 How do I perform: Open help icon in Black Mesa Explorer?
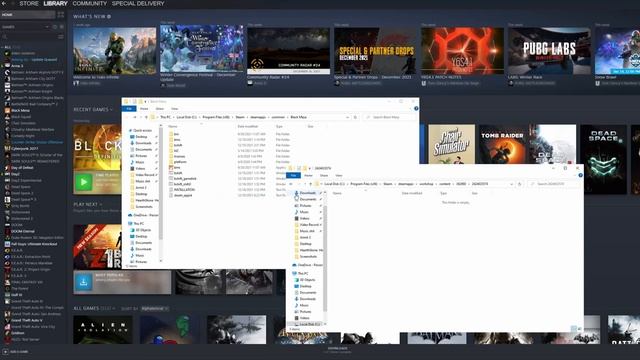[x=416, y=109]
